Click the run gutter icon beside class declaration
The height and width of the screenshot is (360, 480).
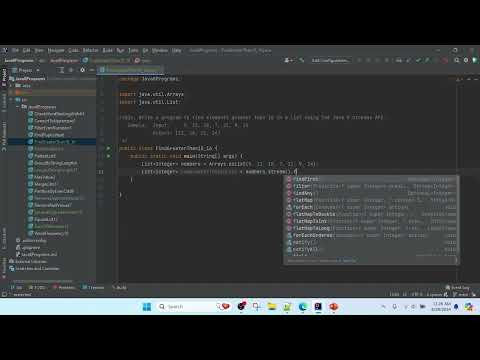click(108, 148)
